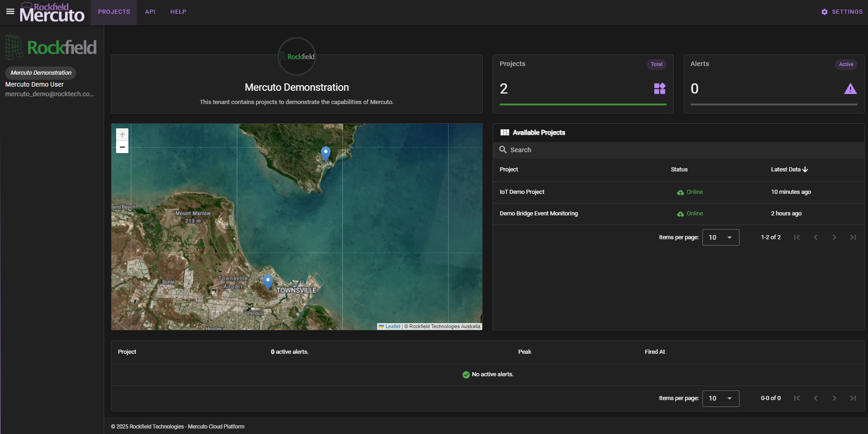The image size is (868, 434).
Task: Go to previous page of projects list
Action: 816,237
